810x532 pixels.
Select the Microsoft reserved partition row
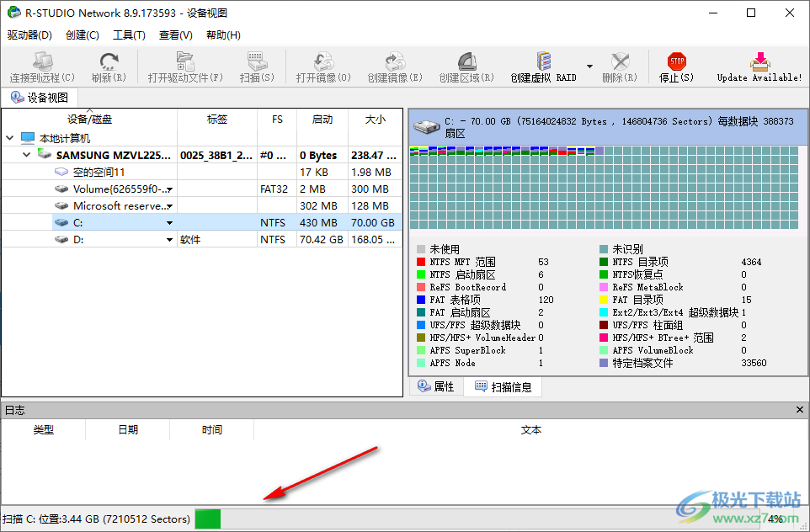[x=201, y=205]
